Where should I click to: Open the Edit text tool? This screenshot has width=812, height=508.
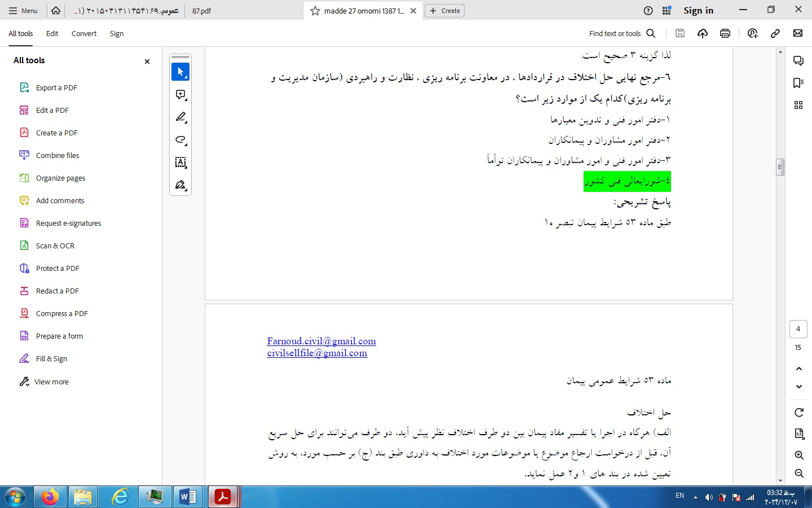(180, 162)
